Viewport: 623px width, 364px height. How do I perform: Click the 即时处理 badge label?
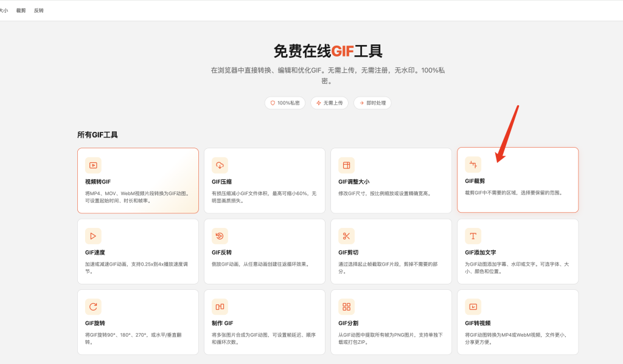(x=376, y=103)
